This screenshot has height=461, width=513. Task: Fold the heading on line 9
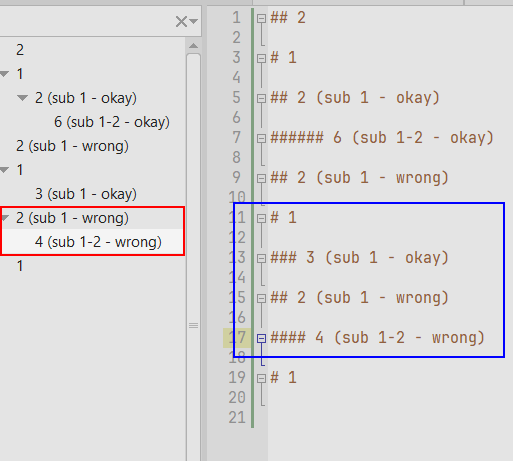click(262, 178)
